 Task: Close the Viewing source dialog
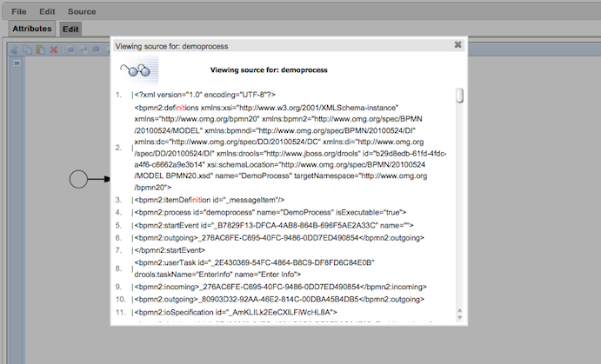pyautogui.click(x=457, y=45)
